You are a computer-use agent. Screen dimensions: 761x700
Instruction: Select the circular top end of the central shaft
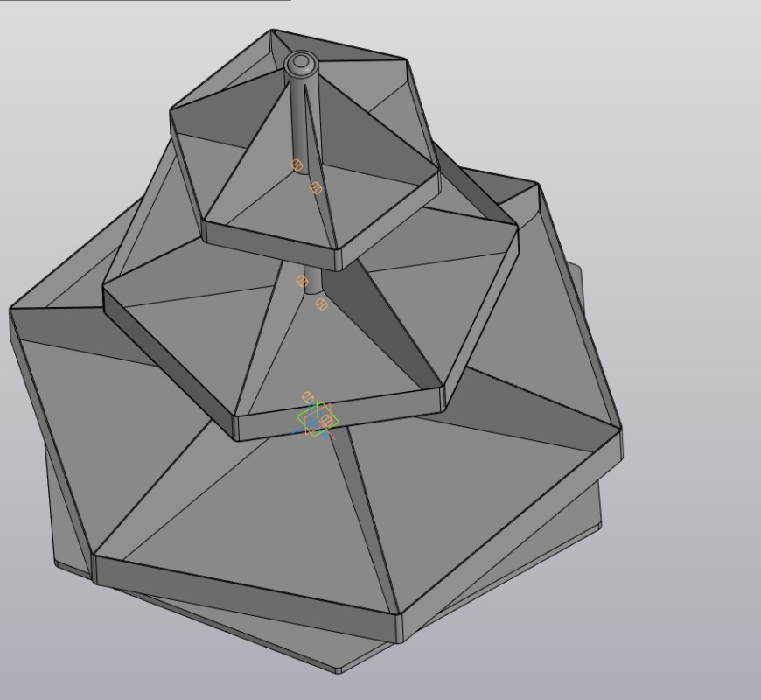(x=301, y=63)
